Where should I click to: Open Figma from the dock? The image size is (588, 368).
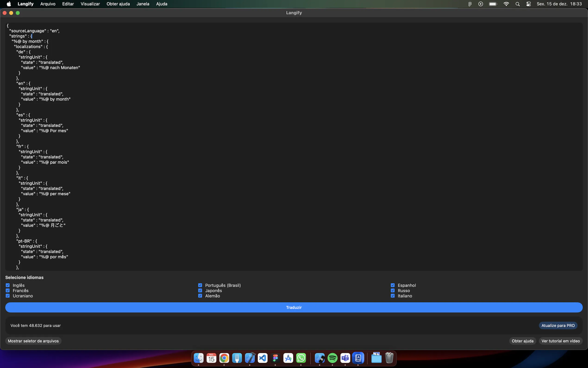click(275, 358)
